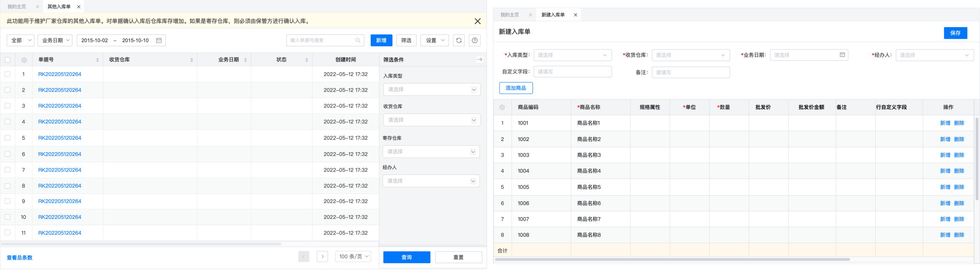Click the 重置 button

459,258
